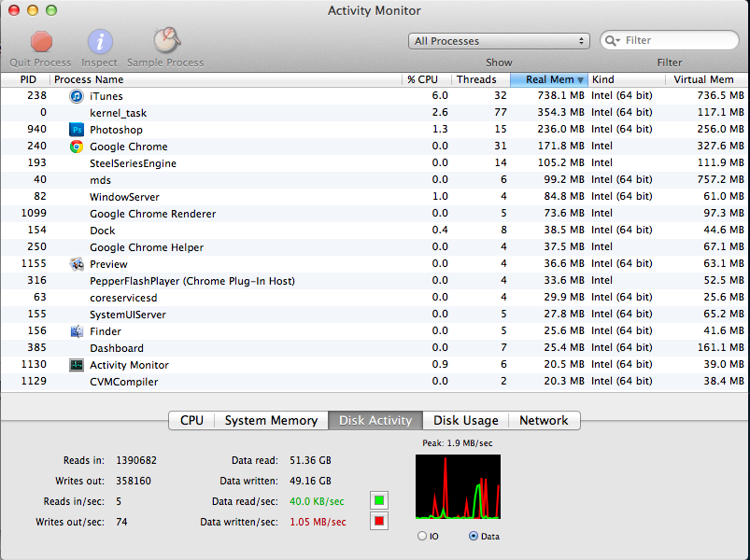750x560 pixels.
Task: Click the Data written value 49.16 GB
Action: [x=310, y=482]
